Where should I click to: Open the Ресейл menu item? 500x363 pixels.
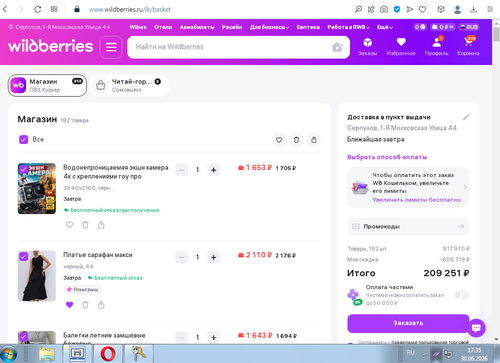tap(232, 27)
